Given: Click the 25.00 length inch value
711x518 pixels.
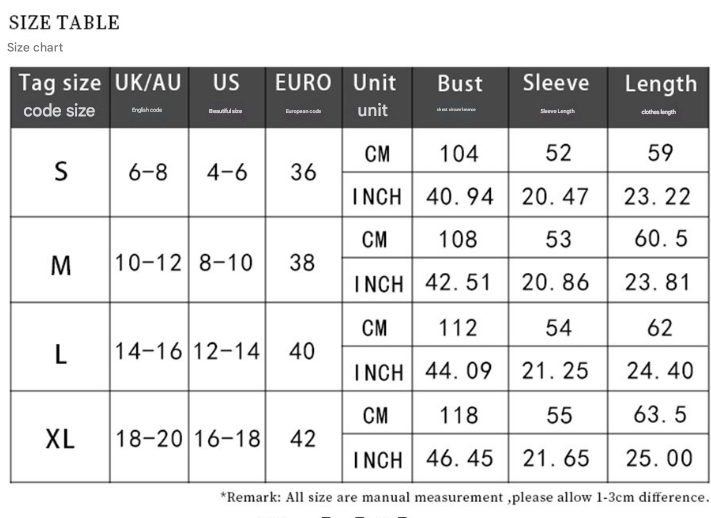Looking at the screenshot, I should pos(659,459).
